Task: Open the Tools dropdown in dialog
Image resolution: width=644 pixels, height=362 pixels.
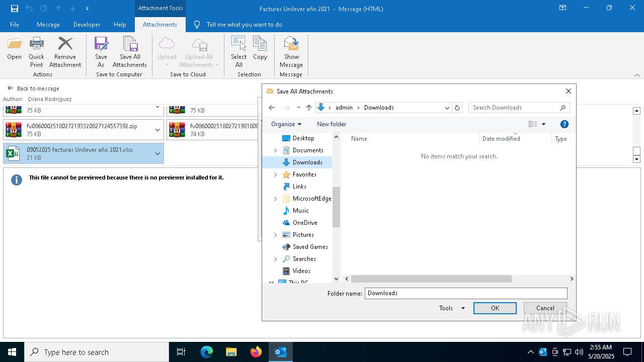Action: 452,308
